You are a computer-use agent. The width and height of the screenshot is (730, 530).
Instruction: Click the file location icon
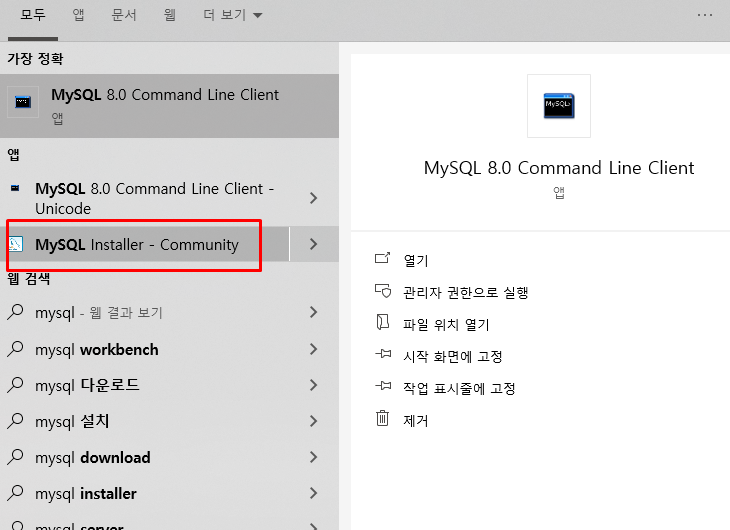click(x=383, y=322)
